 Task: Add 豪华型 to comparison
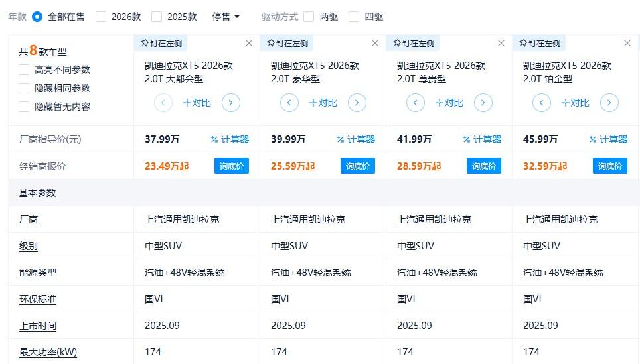click(323, 103)
